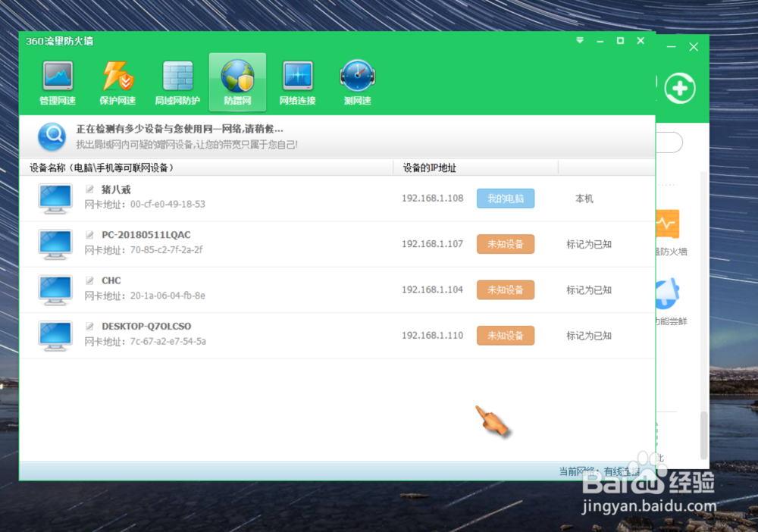
Task: Click IP address 192.168.1.108
Action: pyautogui.click(x=432, y=198)
